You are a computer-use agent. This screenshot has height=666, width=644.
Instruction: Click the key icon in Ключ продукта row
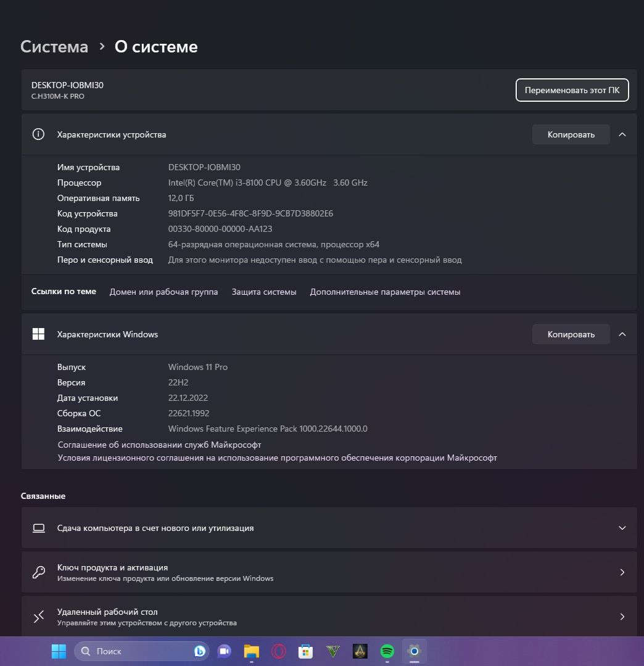click(x=39, y=572)
